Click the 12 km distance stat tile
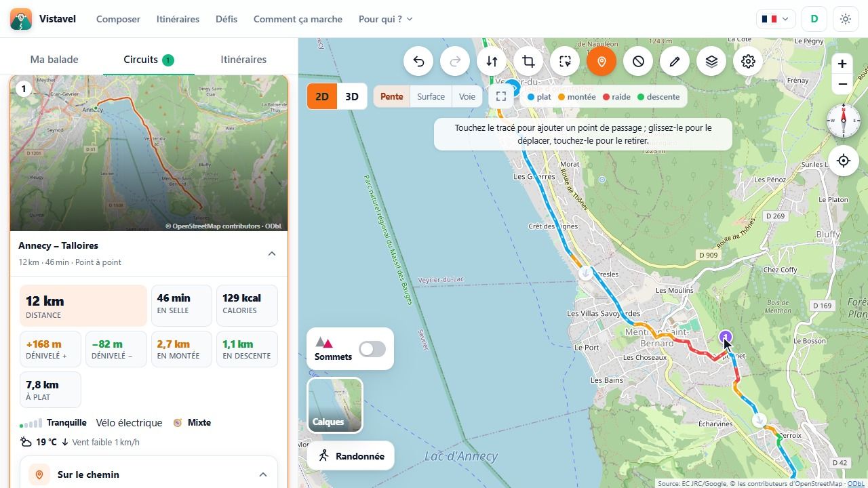This screenshot has width=868, height=488. pos(83,306)
